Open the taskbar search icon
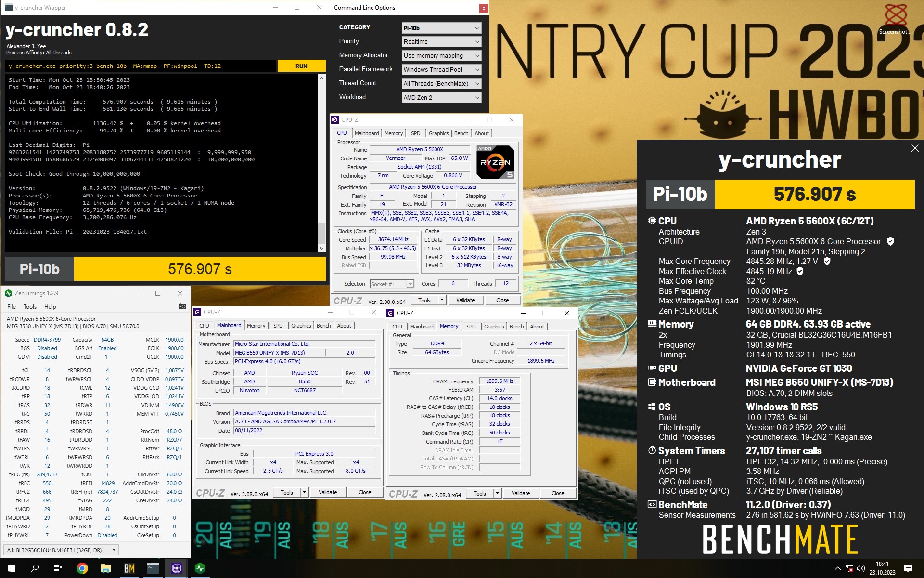924x578 pixels. coord(35,568)
